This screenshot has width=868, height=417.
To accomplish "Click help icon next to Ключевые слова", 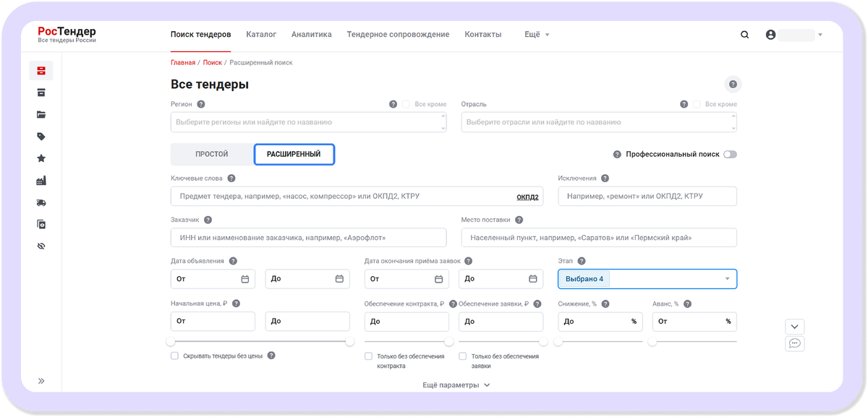I will pyautogui.click(x=231, y=178).
